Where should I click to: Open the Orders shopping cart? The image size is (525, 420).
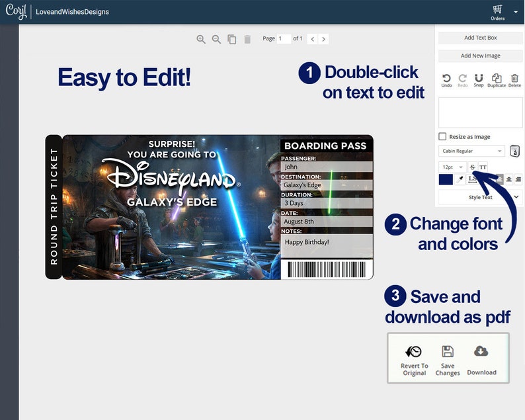[x=497, y=12]
